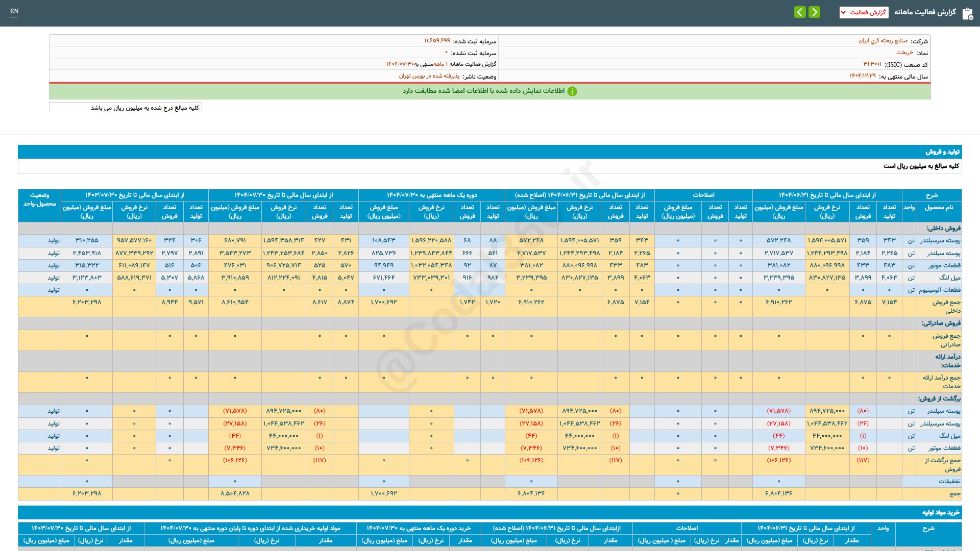Click the clipboard report icon in header
Viewport: 980px width, 551px height.
coord(967,13)
